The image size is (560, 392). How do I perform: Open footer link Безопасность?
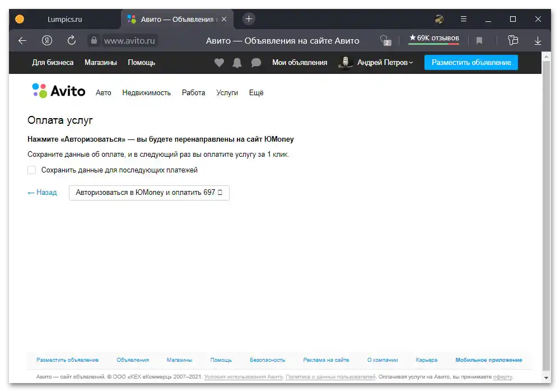point(267,360)
